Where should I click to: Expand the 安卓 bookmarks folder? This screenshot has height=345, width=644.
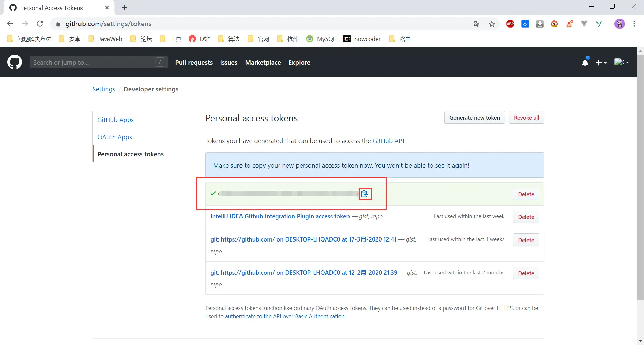coord(69,39)
